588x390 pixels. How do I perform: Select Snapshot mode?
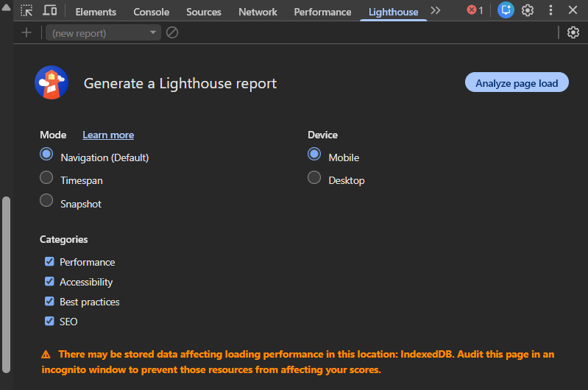coord(46,200)
